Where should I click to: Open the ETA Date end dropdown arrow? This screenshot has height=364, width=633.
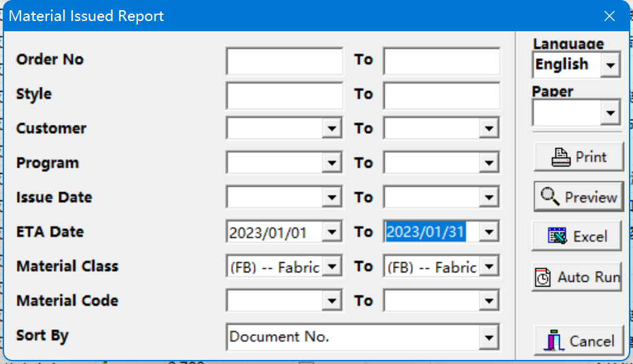click(x=489, y=232)
